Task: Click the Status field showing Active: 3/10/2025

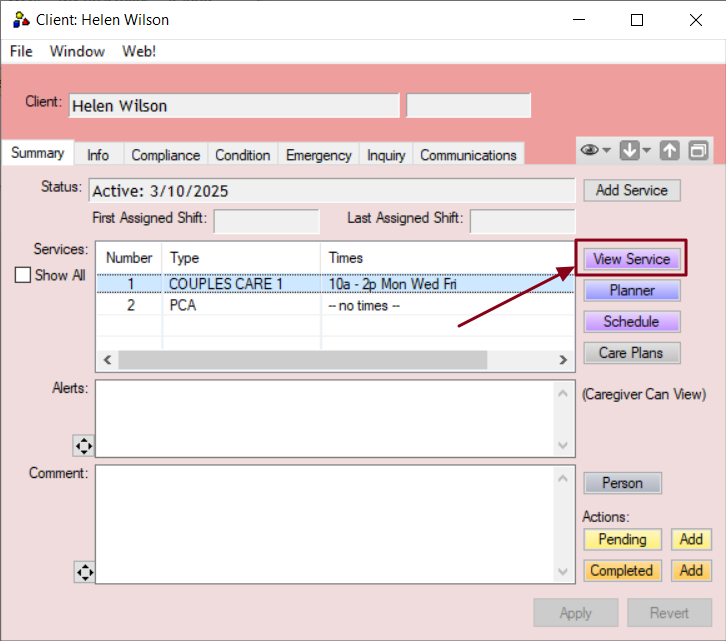Action: coord(332,190)
